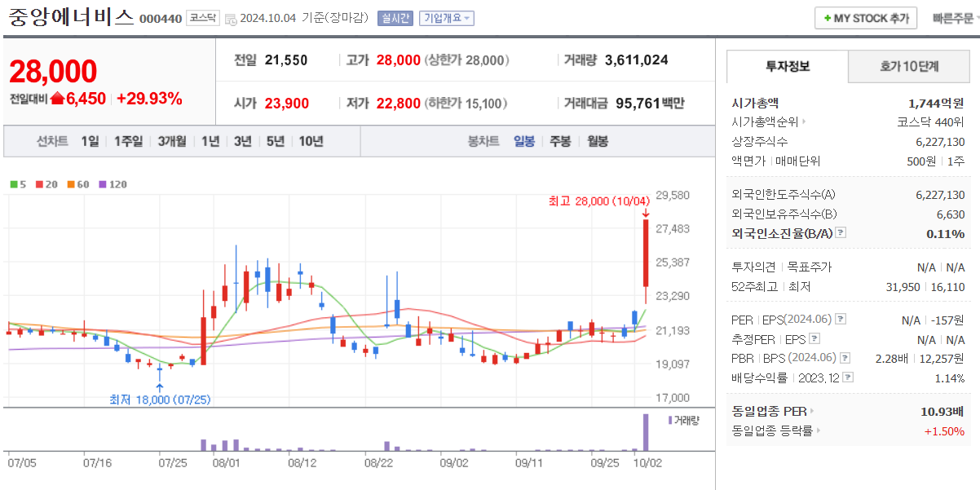Click the 코스닥 440위 ranking value
This screenshot has height=490, width=980.
[930, 122]
